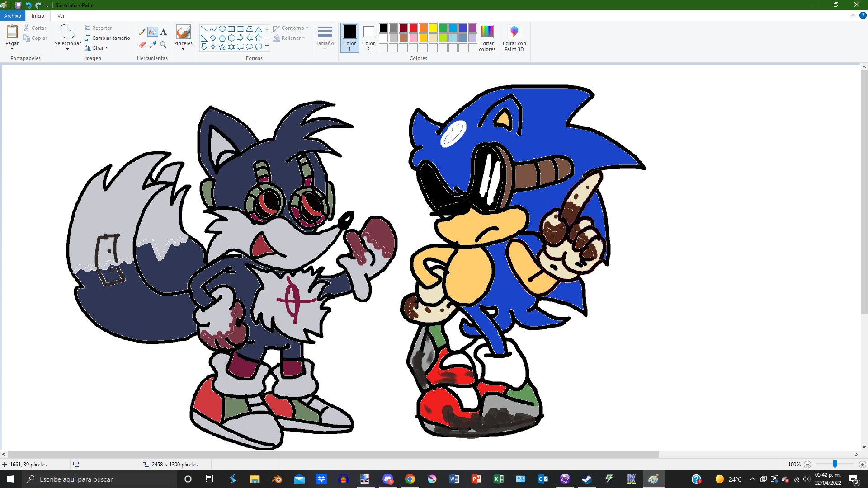Viewport: 868px width, 488px height.
Task: Select the Pencil tool
Action: tap(142, 32)
